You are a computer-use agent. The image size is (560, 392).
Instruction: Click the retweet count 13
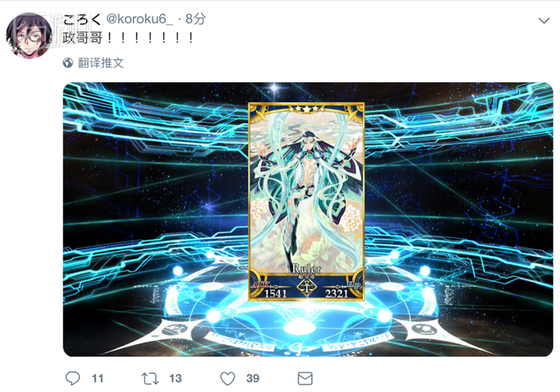pos(175,379)
